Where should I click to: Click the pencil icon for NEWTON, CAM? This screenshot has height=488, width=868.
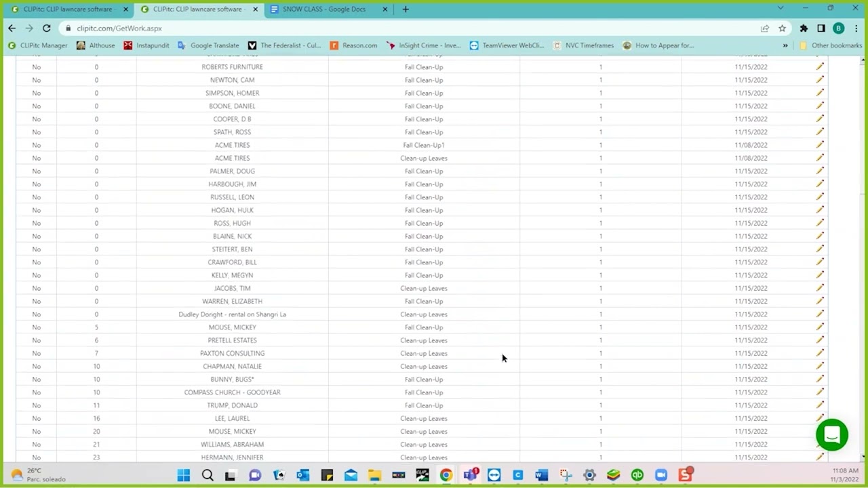[x=820, y=79]
